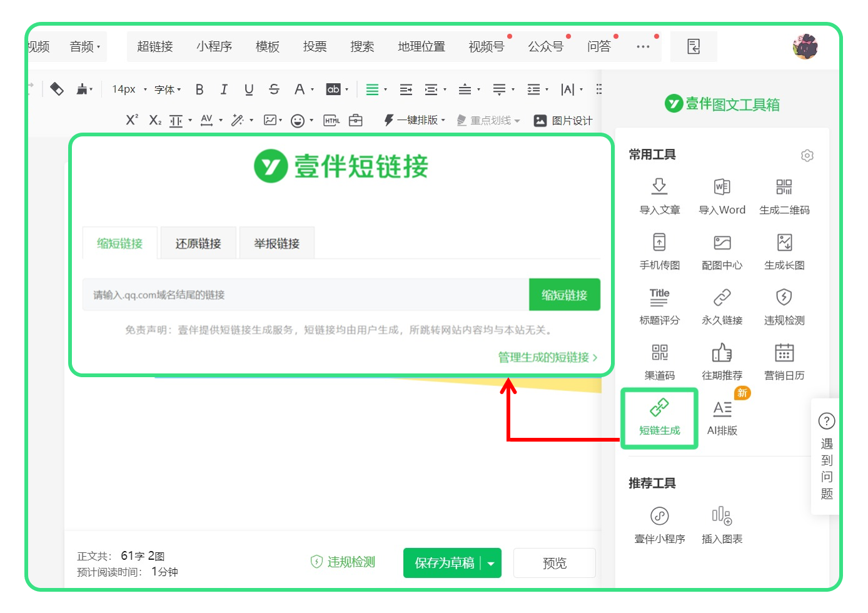The width and height of the screenshot is (868, 613).
Task: Open the text margin |A| dropdown
Action: click(572, 89)
